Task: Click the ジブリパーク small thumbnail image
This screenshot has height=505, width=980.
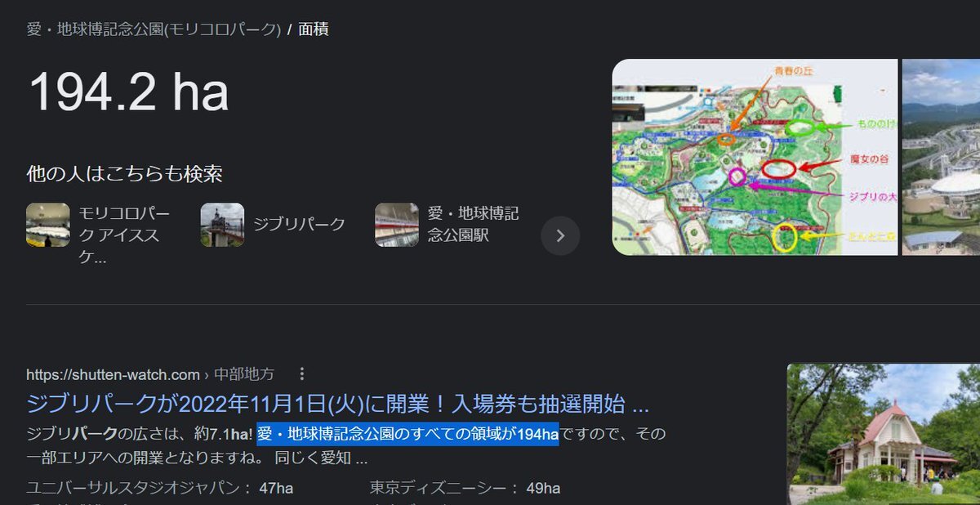Action: pyautogui.click(x=222, y=225)
